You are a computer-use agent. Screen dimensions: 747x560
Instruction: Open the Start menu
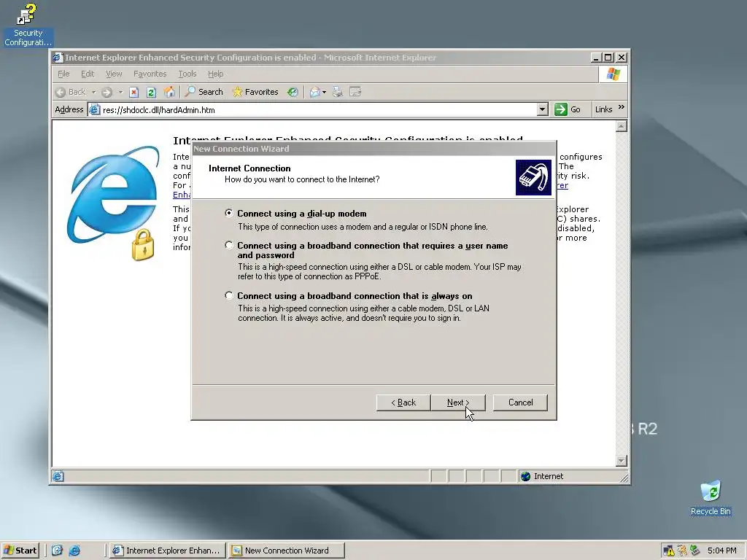coord(20,551)
